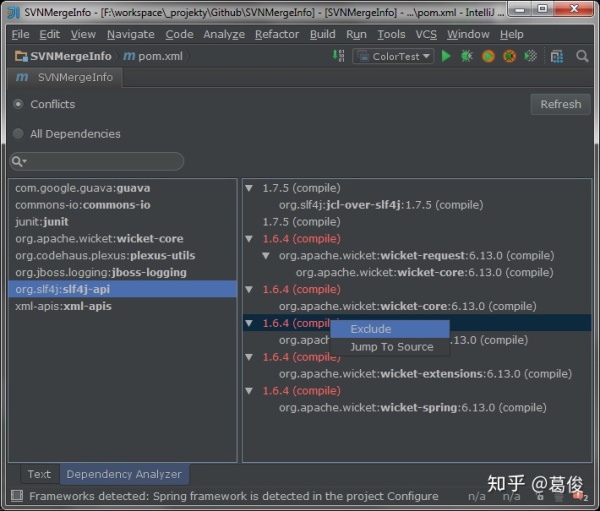Image resolution: width=600 pixels, height=511 pixels.
Task: Click the orange debug bug icon
Action: 509,56
